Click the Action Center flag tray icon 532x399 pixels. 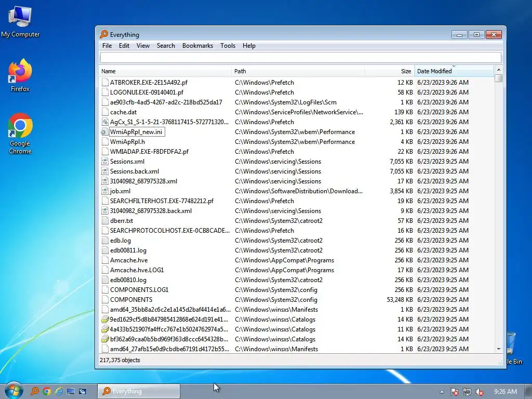[454, 392]
